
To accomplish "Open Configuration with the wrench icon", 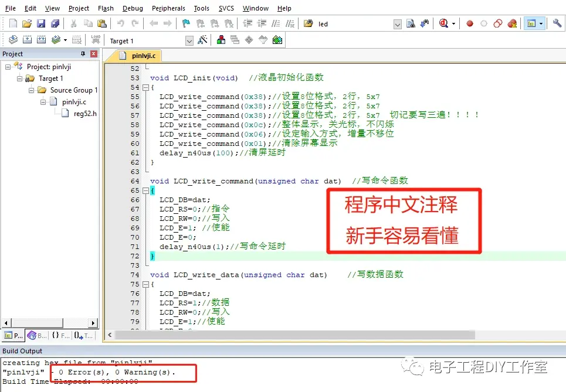I will pos(557,24).
